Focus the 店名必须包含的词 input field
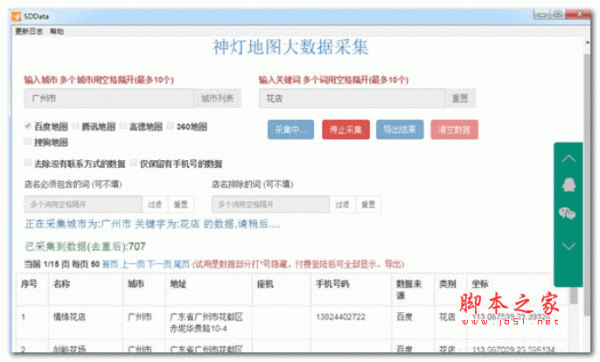 point(83,204)
